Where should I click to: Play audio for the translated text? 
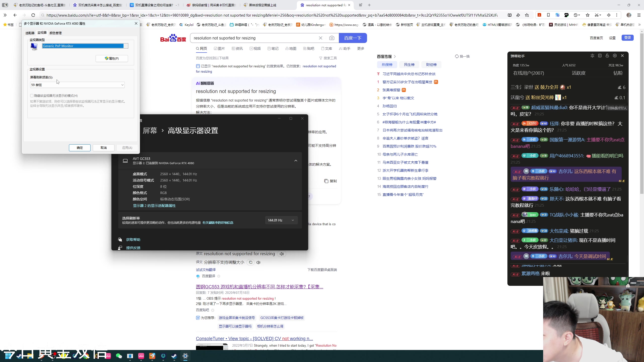coord(258,262)
